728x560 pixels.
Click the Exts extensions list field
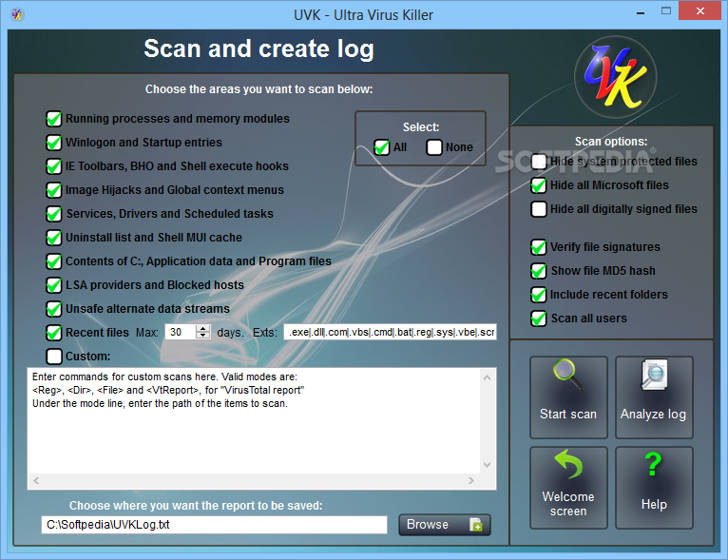click(390, 332)
